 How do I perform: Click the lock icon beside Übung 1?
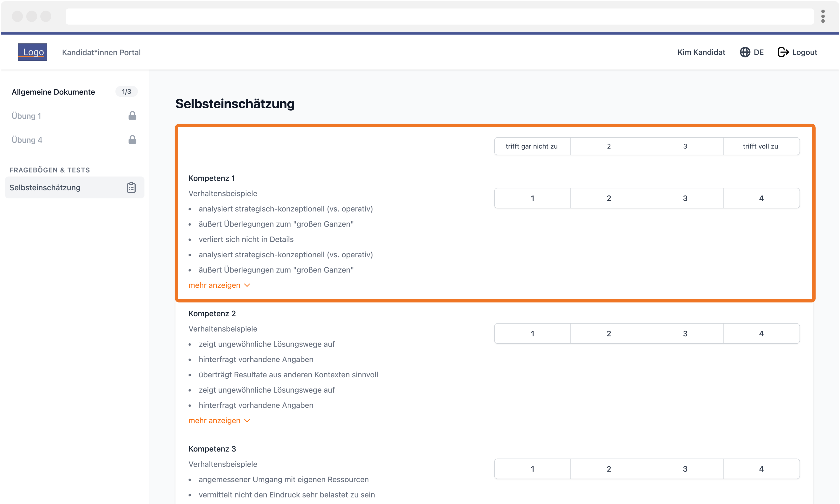pos(132,116)
